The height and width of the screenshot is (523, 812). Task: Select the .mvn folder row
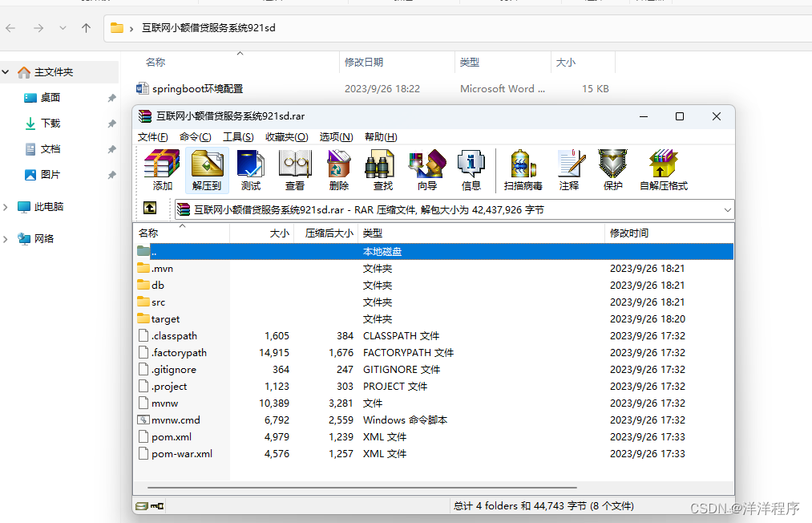pyautogui.click(x=434, y=269)
